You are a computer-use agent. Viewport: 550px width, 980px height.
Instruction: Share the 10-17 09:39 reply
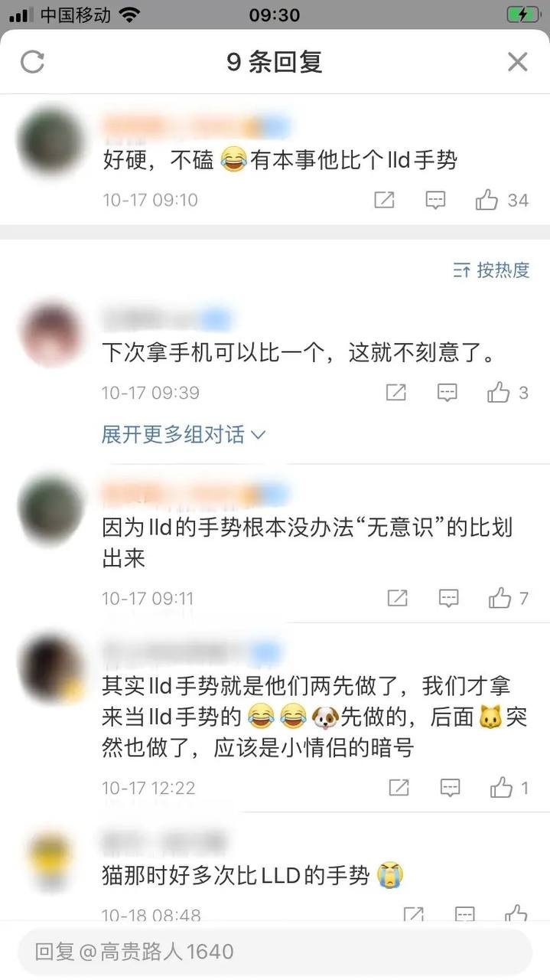pyautogui.click(x=395, y=393)
